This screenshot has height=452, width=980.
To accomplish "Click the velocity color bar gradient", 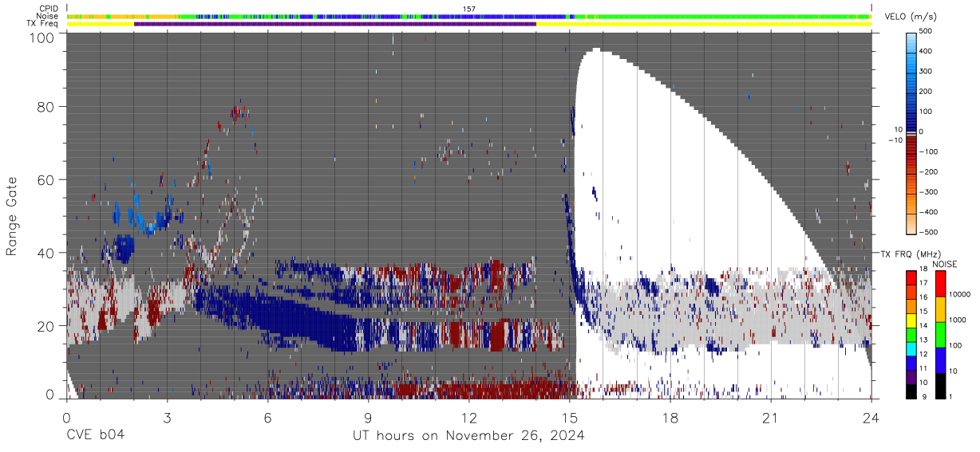I will pos(912,132).
